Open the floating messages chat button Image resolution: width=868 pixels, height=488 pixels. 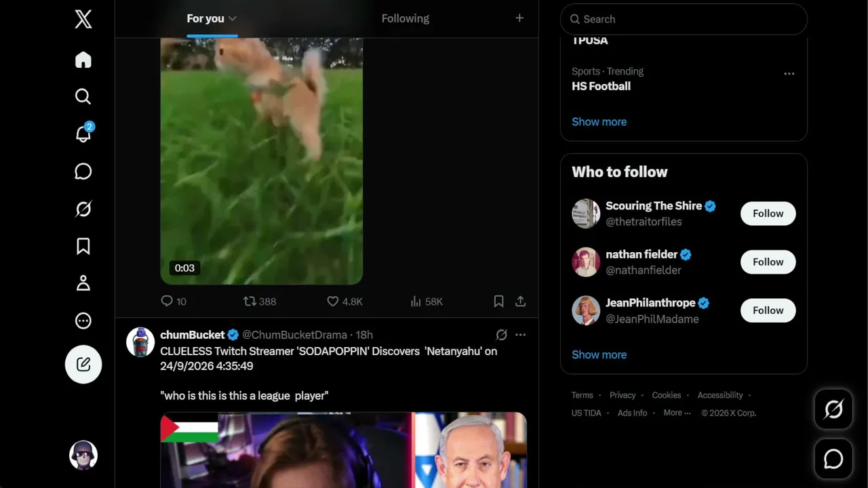point(833,459)
